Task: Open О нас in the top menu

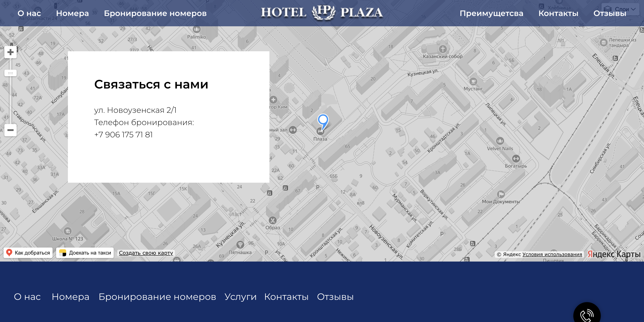Action: point(29,13)
